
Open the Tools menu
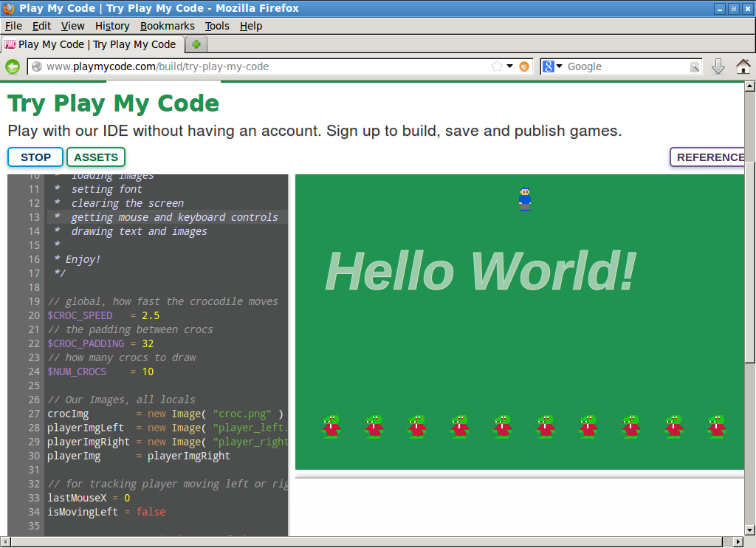[x=217, y=26]
